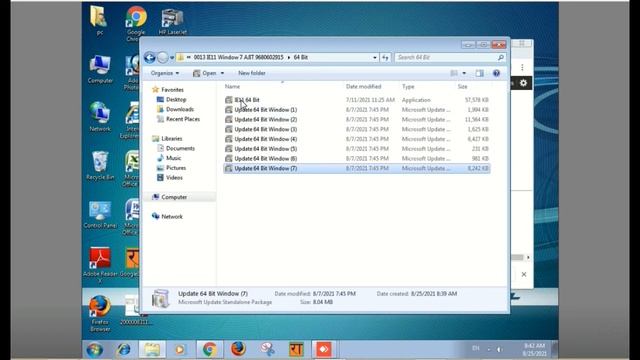Sort files by Size column

462,87
